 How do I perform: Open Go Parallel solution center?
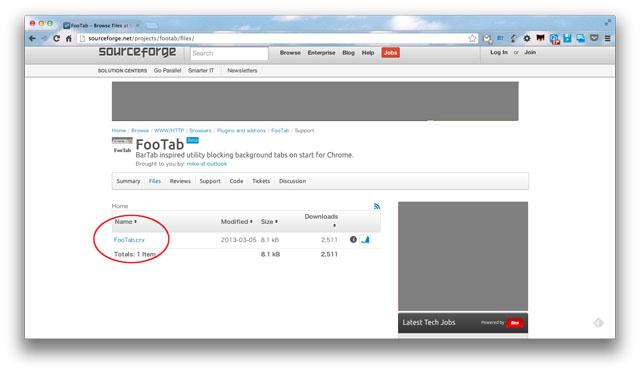[167, 71]
